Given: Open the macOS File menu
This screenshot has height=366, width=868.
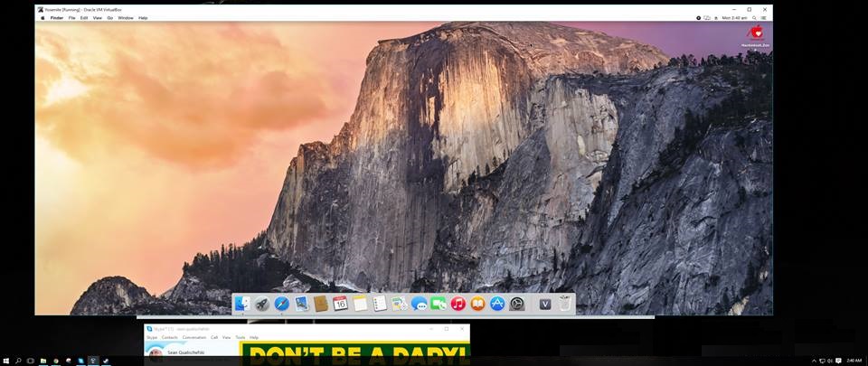Looking at the screenshot, I should point(72,18).
